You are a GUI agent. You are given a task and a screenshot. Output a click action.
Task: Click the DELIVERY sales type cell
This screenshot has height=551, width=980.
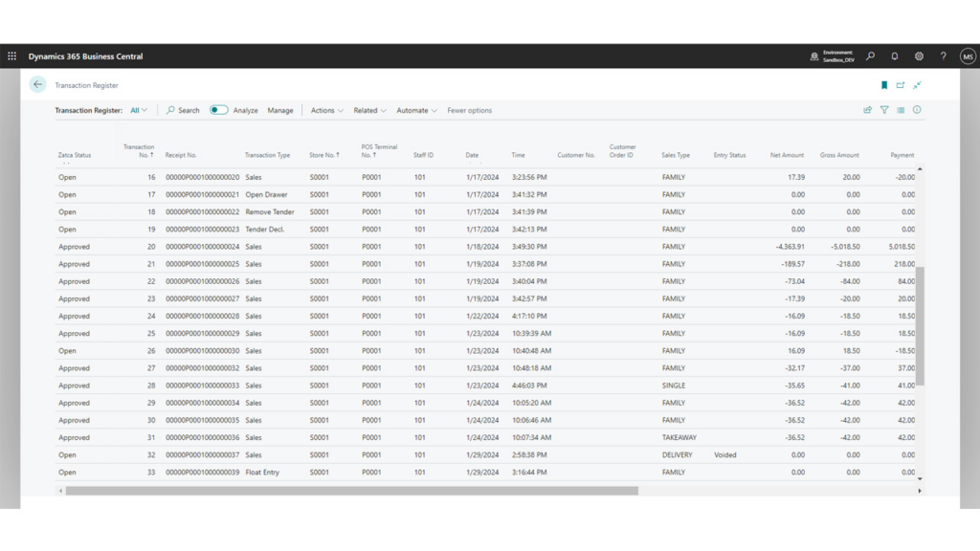[677, 454]
